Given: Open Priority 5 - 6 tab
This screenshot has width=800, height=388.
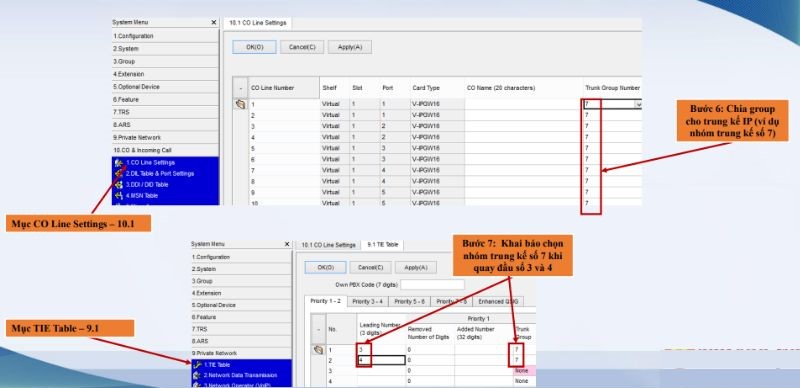Looking at the screenshot, I should [410, 302].
